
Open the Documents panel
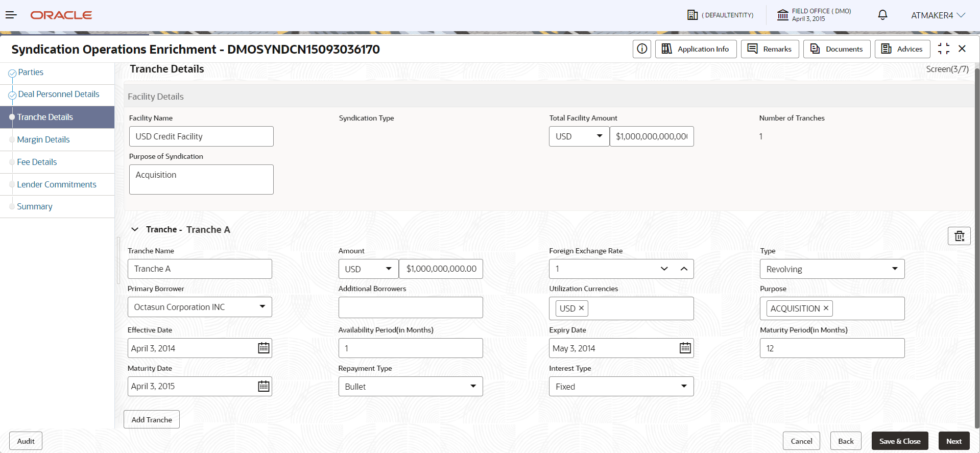pos(836,49)
